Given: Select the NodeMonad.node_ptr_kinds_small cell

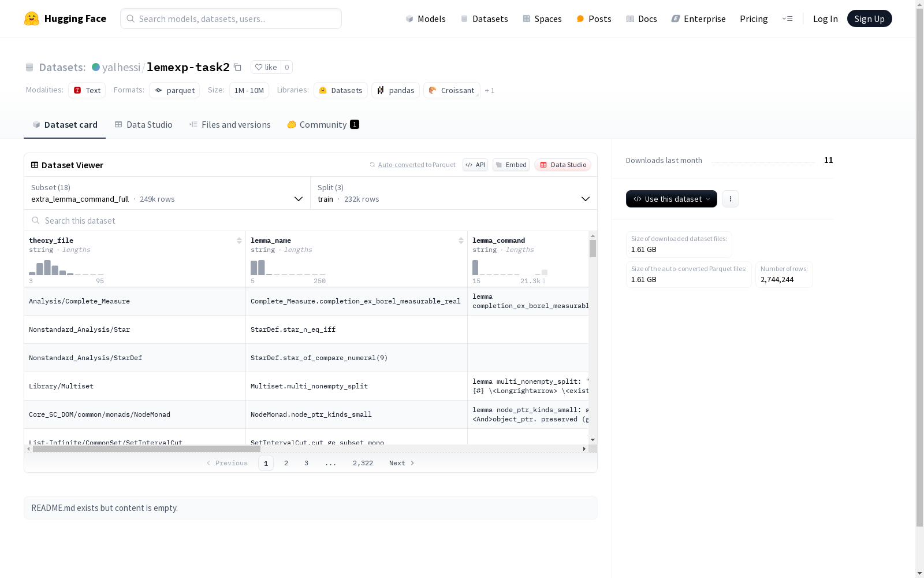Looking at the screenshot, I should click(357, 414).
